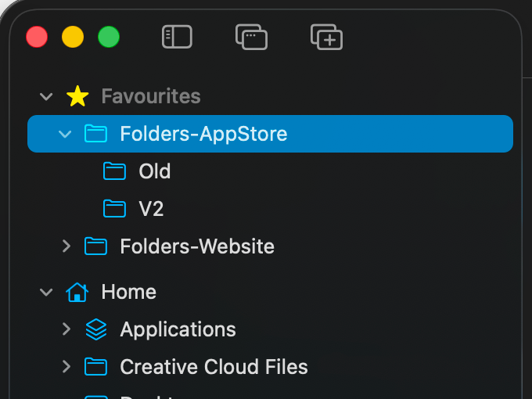Screen dimensions: 532x399
Task: Toggle the sidebar panel icon
Action: (x=177, y=37)
